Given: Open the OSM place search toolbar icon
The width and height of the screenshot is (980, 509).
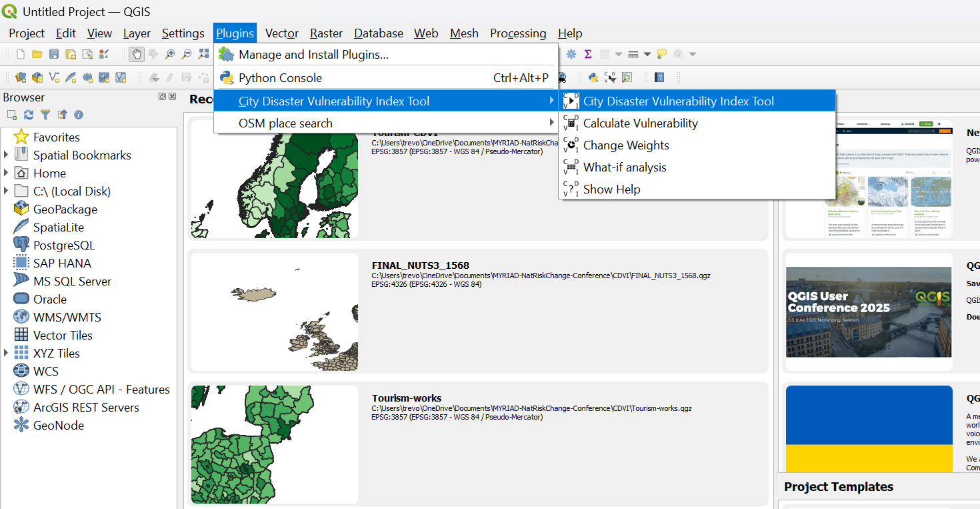Looking at the screenshot, I should click(x=627, y=77).
